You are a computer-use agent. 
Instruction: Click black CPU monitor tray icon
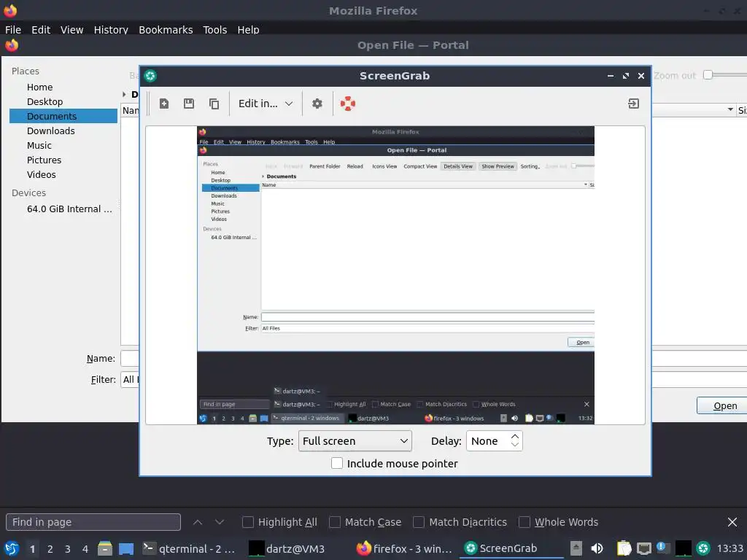(683, 548)
